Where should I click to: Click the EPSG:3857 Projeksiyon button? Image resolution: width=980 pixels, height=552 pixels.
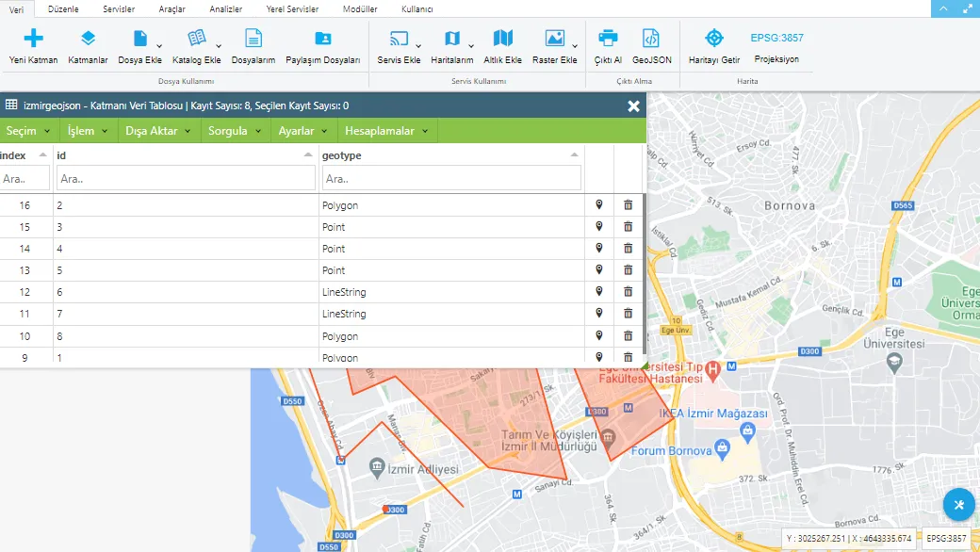[776, 47]
